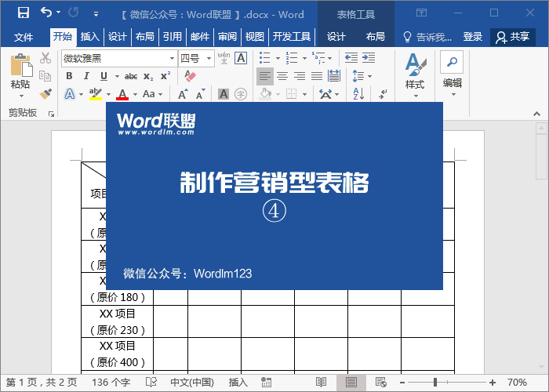The image size is (549, 392).
Task: Decrease font size with the shrink-font icon
Action: 200,94
